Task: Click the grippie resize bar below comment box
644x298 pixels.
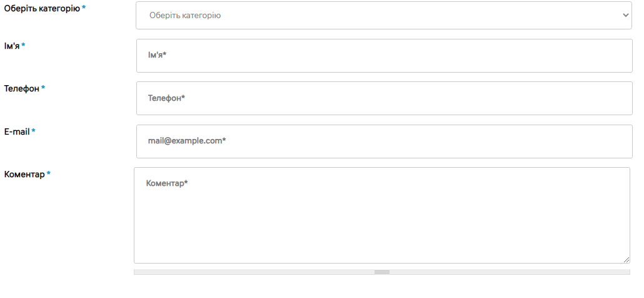Action: pyautogui.click(x=381, y=272)
